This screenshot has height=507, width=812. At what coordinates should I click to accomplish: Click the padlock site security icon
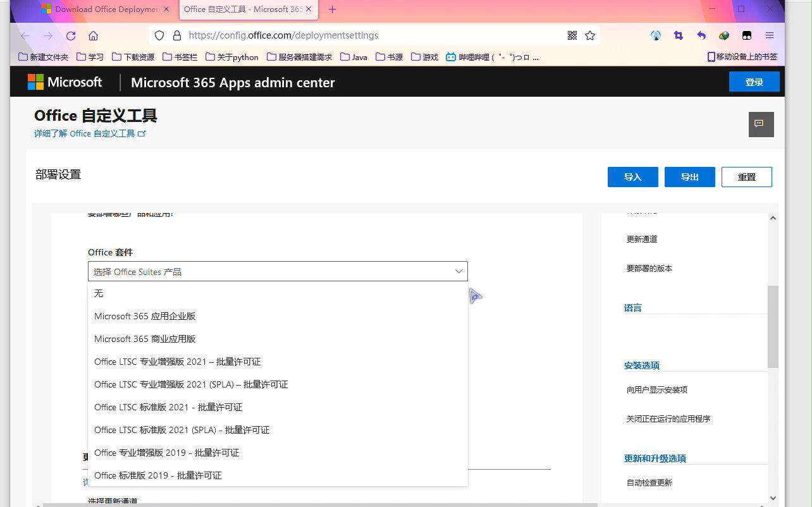pyautogui.click(x=176, y=35)
